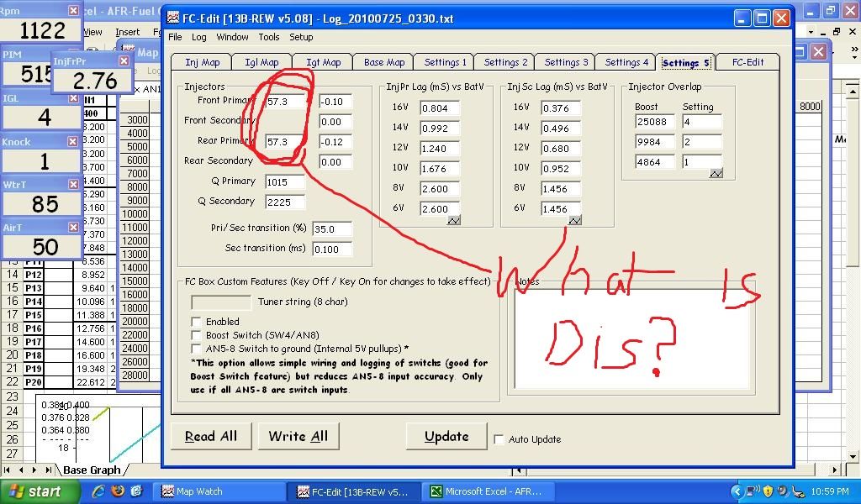
Task: Switch to Map Watch taskbar window
Action: point(218,491)
